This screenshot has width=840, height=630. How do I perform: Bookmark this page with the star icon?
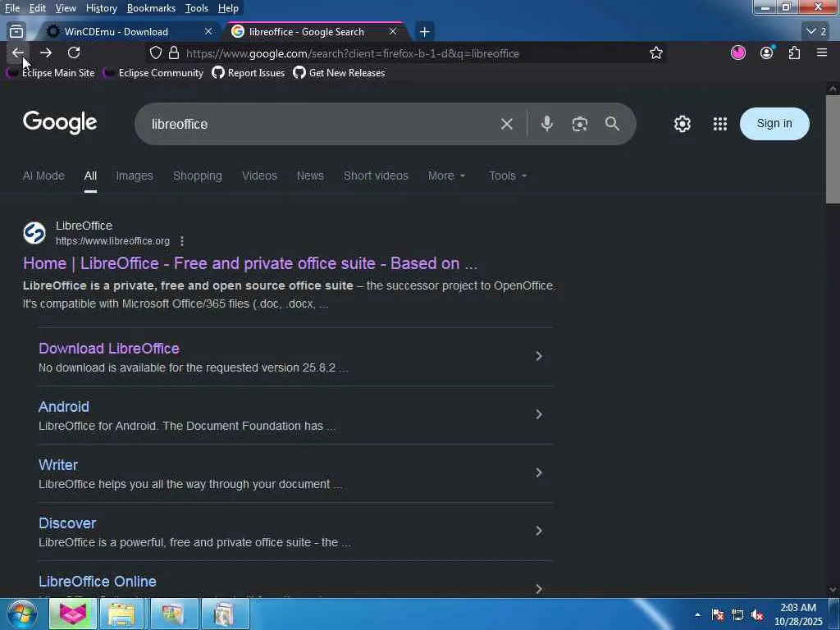pos(655,53)
